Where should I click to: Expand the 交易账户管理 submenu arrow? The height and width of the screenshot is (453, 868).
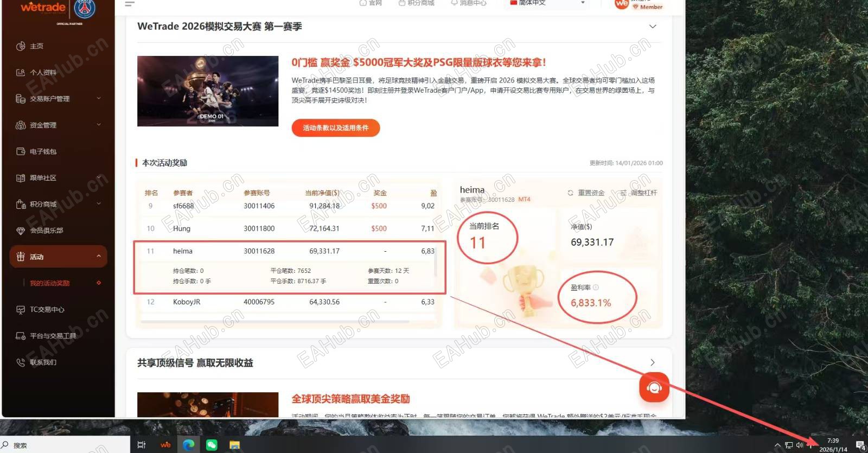tap(99, 98)
